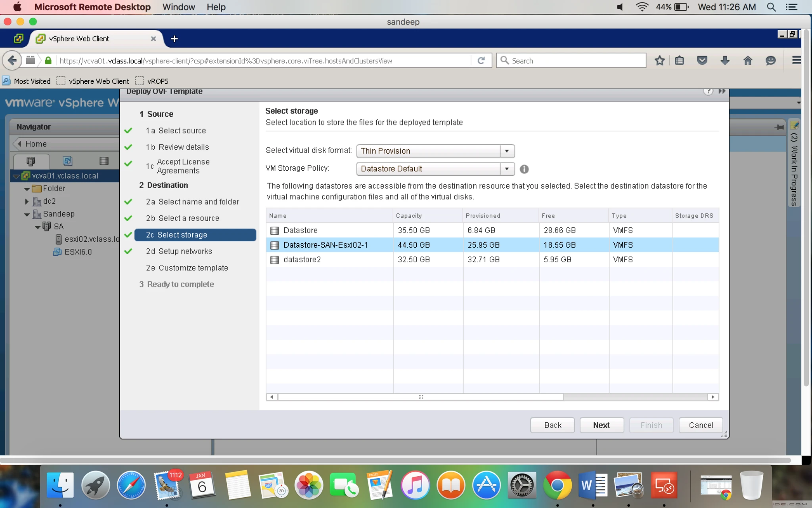Screen dimensions: 812x508
Task: Select the datastore2 row in table
Action: (492, 260)
